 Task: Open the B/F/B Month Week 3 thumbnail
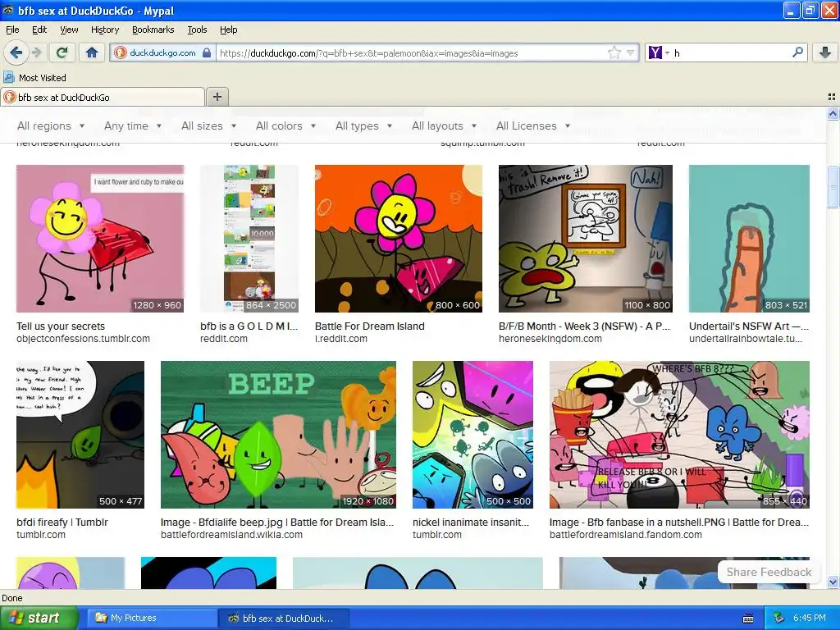pyautogui.click(x=586, y=239)
